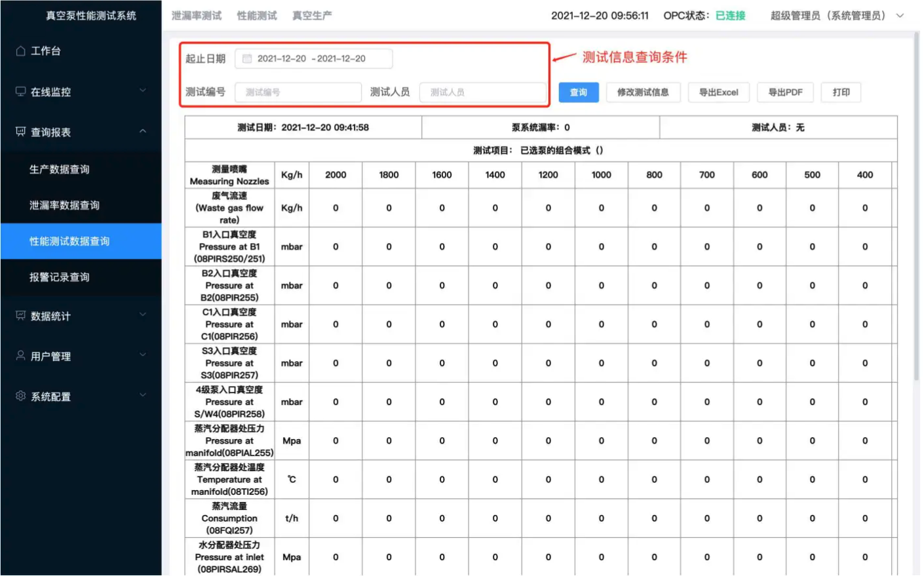Select 泄漏率数据查询 in sidebar
Viewport: 924px width, 576px height.
pos(81,205)
